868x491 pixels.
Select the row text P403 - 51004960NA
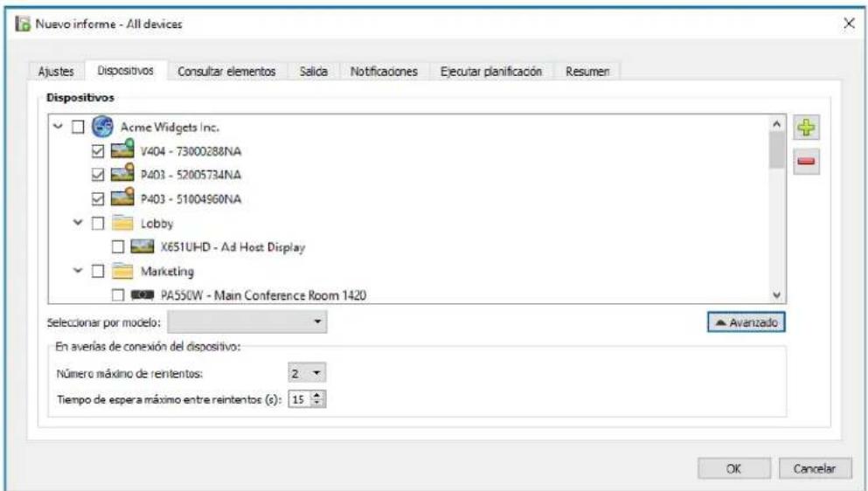(191, 198)
